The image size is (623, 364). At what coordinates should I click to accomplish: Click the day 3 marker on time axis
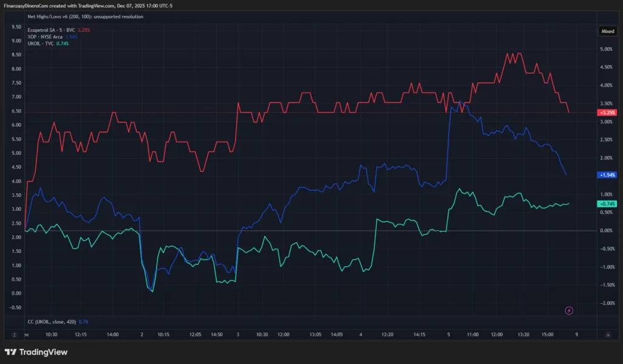(238, 334)
